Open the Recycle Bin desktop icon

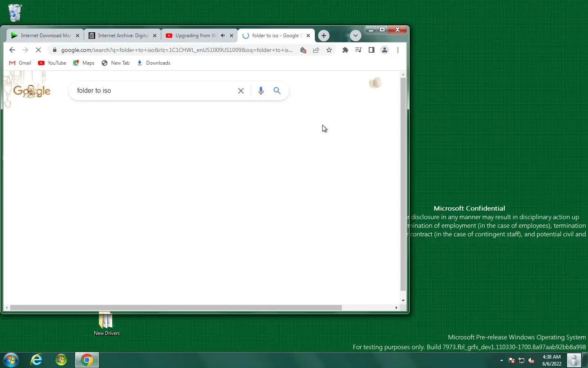point(15,12)
